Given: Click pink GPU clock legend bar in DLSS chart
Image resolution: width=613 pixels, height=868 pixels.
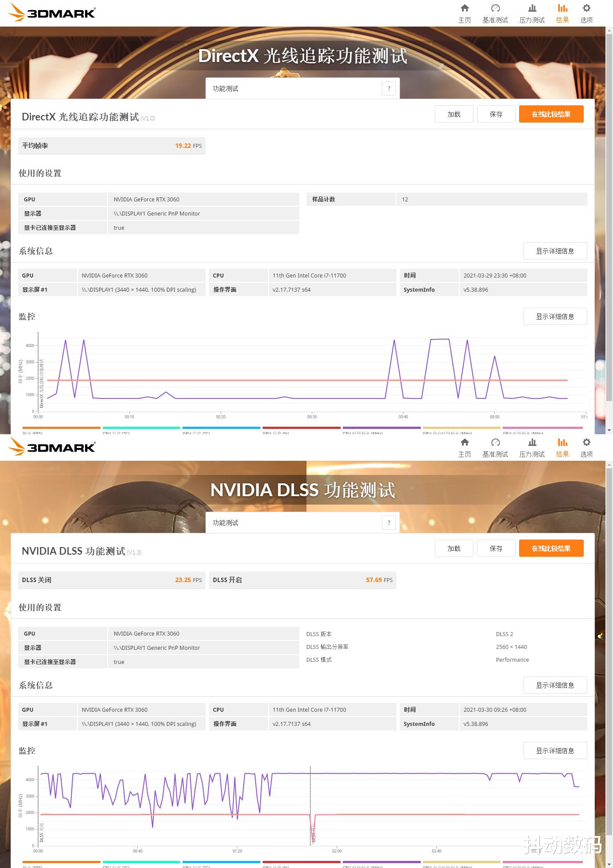Looking at the screenshot, I should tap(543, 862).
